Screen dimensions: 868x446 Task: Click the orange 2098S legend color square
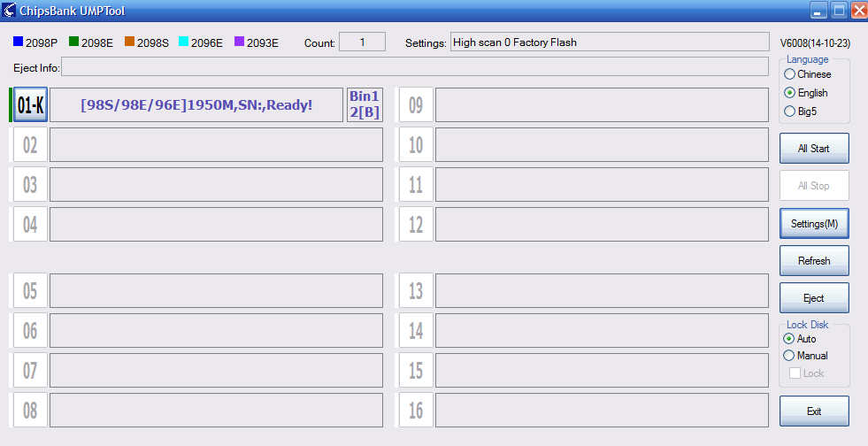(129, 42)
